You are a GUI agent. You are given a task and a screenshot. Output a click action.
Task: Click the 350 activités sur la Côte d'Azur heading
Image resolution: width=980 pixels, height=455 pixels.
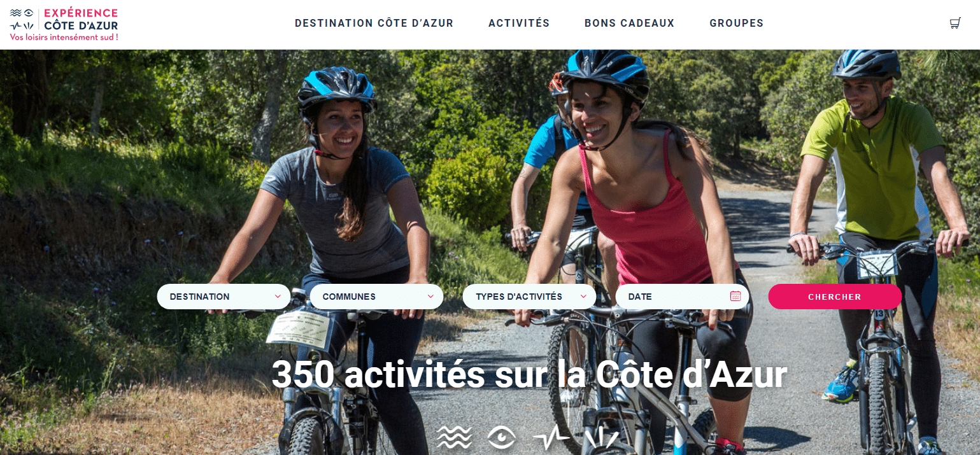(529, 374)
